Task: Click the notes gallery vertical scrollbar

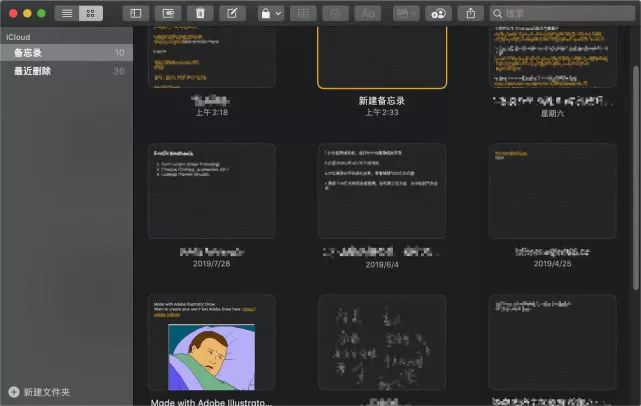Action: [636, 178]
